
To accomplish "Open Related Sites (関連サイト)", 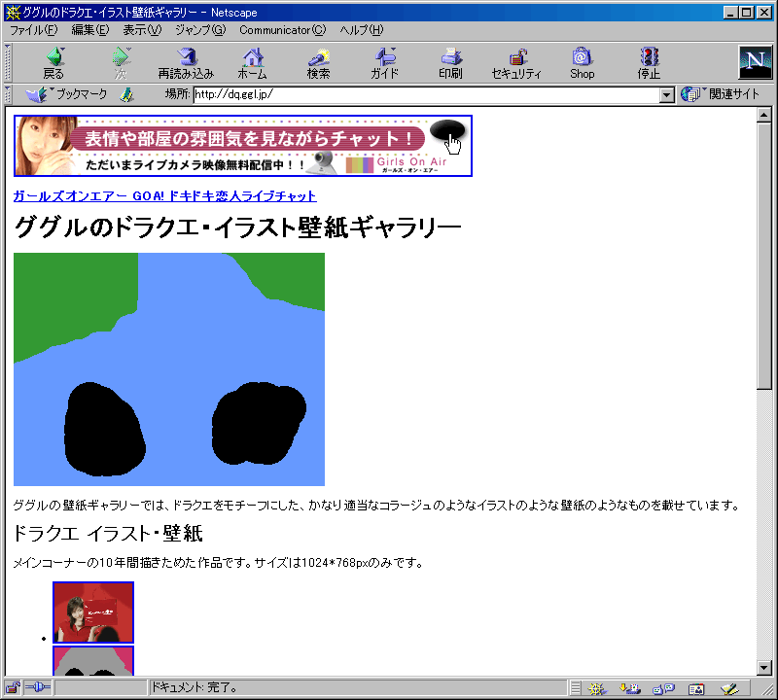I will 720,93.
